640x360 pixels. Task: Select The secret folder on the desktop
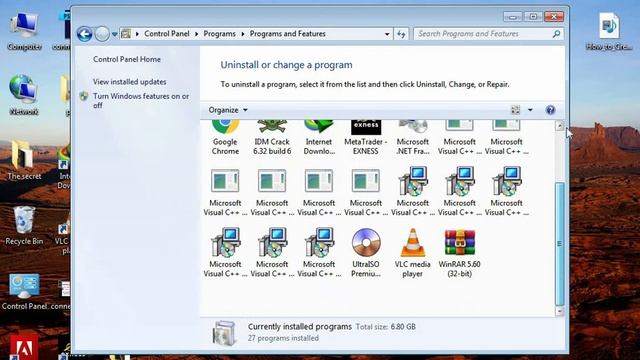(x=24, y=160)
